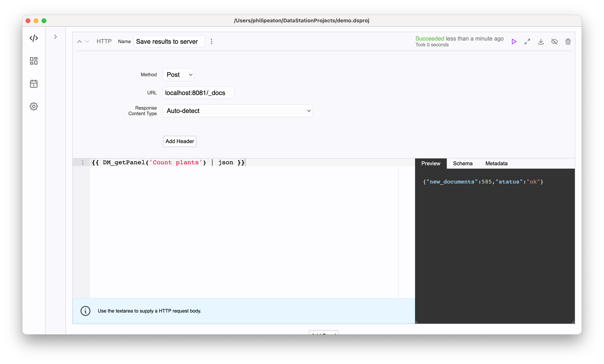Switch to the Metadata tab
The width and height of the screenshot is (604, 364).
coord(496,163)
